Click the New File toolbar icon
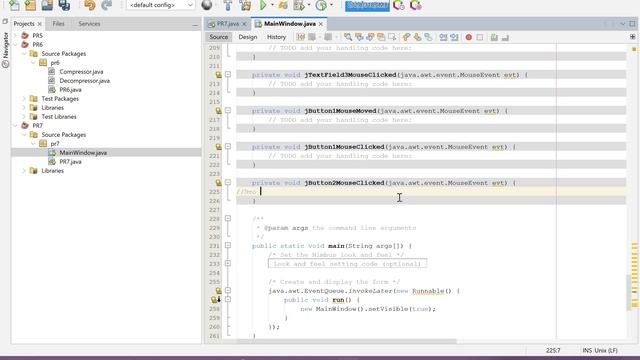This screenshot has height=360, width=640. tap(13, 5)
